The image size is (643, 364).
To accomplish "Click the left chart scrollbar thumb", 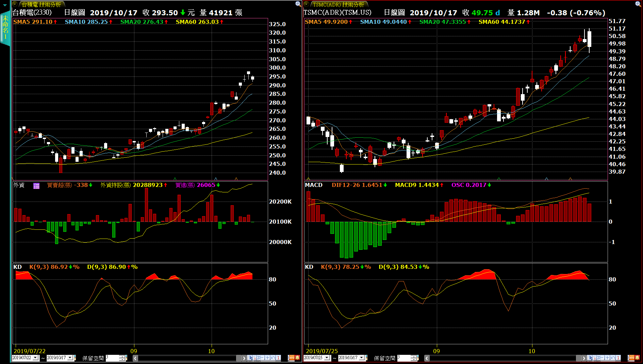I will pos(239,358).
